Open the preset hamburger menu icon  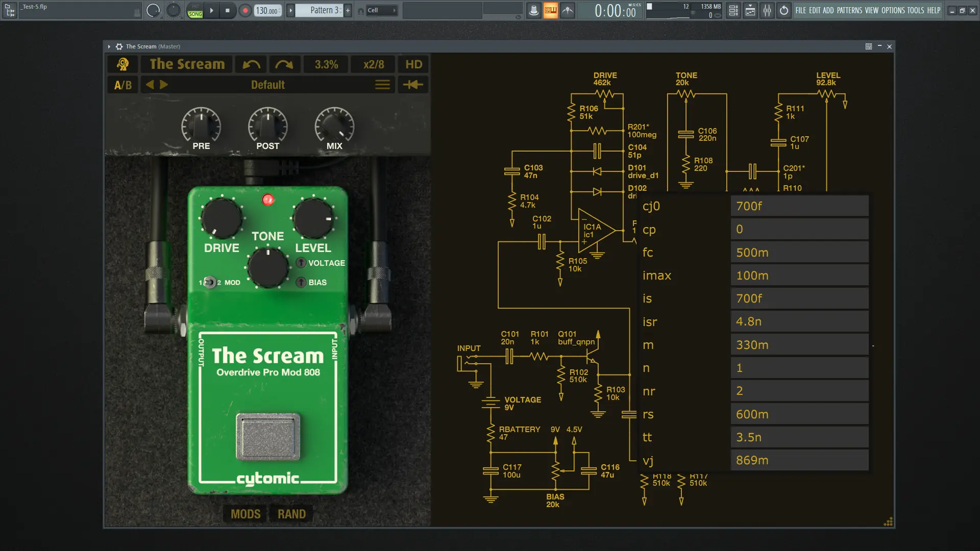382,85
